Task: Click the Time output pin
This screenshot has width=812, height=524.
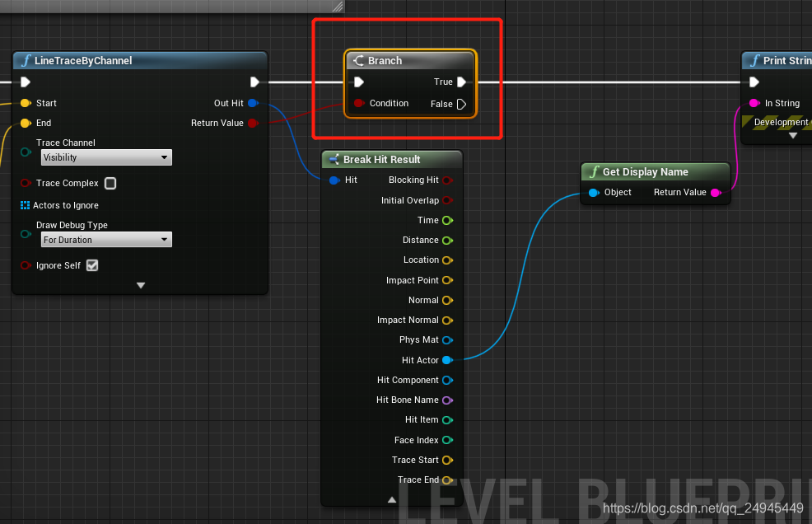Action: tap(447, 220)
